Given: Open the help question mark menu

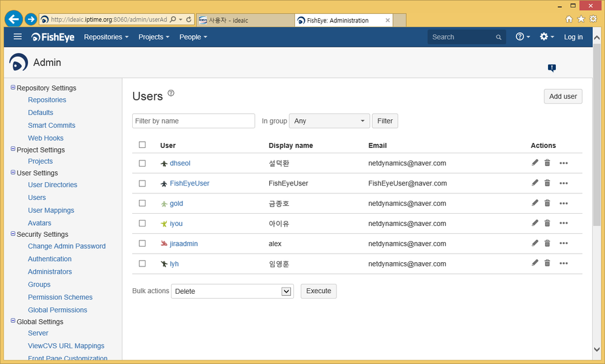Looking at the screenshot, I should pyautogui.click(x=520, y=37).
